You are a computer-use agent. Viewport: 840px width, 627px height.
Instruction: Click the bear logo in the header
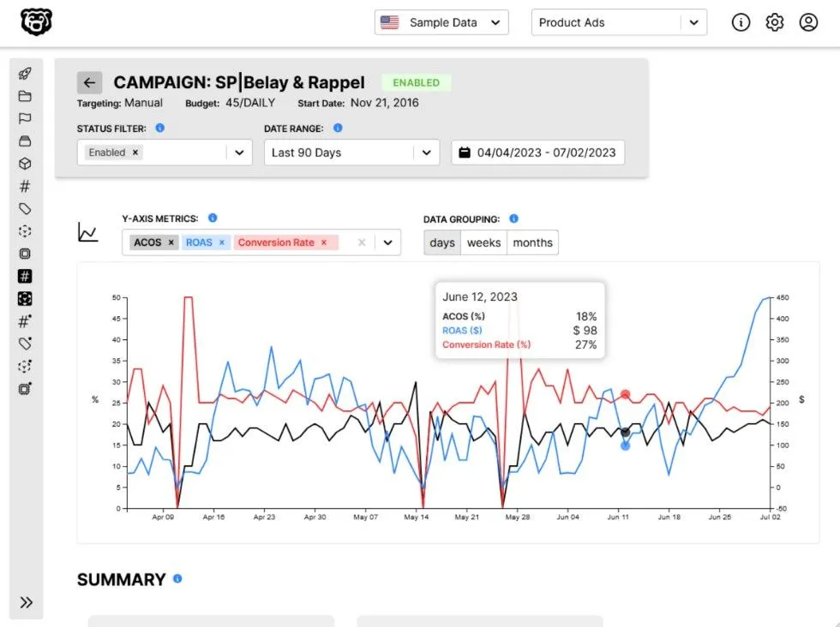pos(36,22)
